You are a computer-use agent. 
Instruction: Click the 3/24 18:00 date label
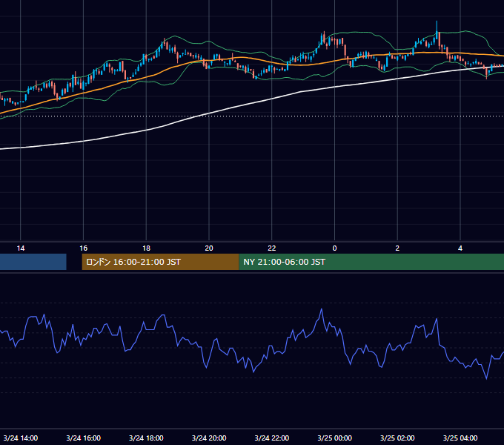tap(146, 438)
